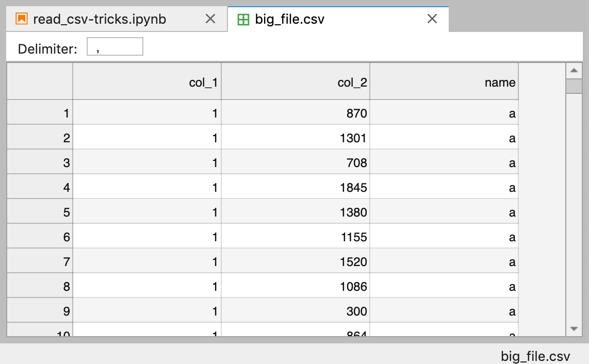
Task: Click the scrollbar down arrow
Action: click(x=574, y=328)
